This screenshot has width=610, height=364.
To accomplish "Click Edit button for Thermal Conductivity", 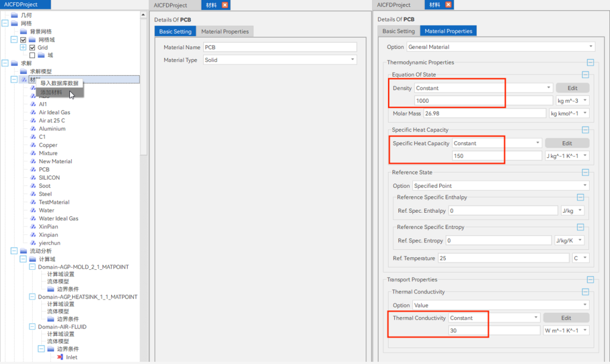I will point(566,318).
